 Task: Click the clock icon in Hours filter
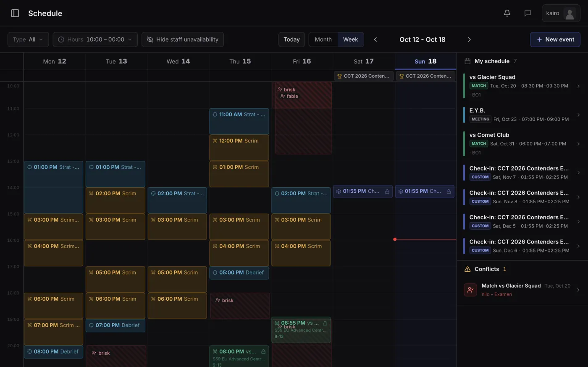(x=61, y=39)
